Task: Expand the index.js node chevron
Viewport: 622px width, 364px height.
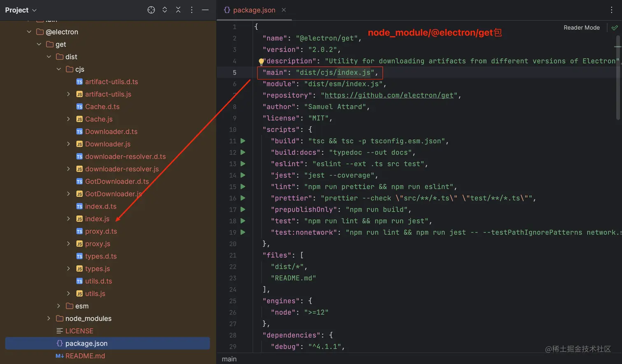Action: pyautogui.click(x=69, y=219)
